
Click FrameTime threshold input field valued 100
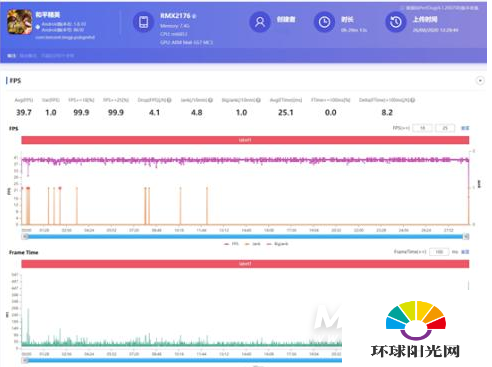[x=439, y=252]
